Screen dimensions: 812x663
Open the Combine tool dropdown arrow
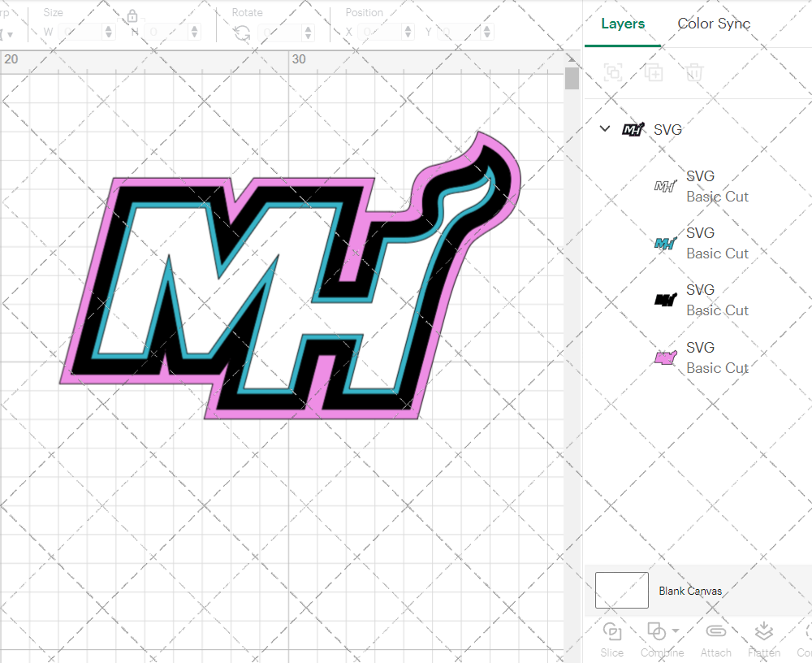[676, 630]
